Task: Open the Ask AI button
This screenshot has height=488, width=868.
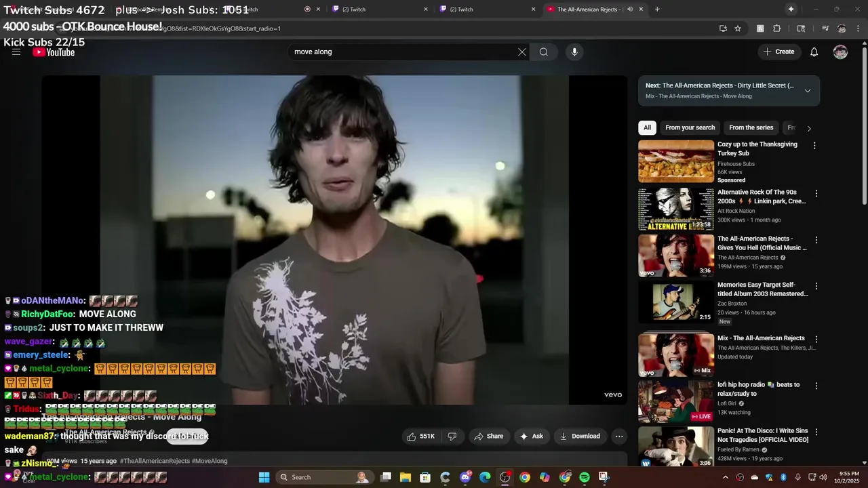Action: coord(532,436)
